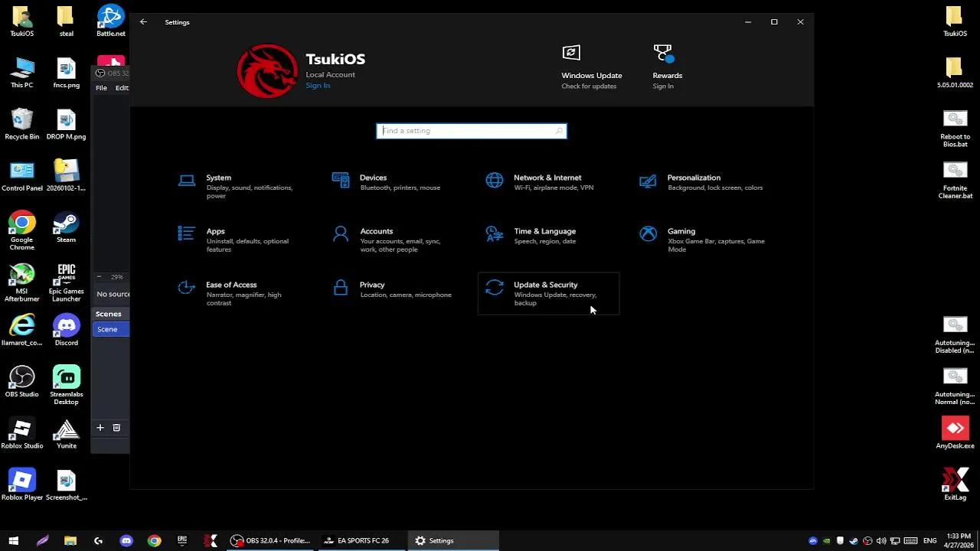
Task: Click the 'DROP M.png' desktop file
Action: coord(66,124)
